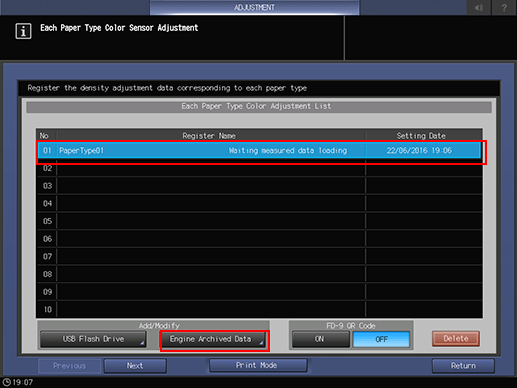Viewport: 517px width, 388px height.
Task: Select empty row 03
Action: click(259, 186)
